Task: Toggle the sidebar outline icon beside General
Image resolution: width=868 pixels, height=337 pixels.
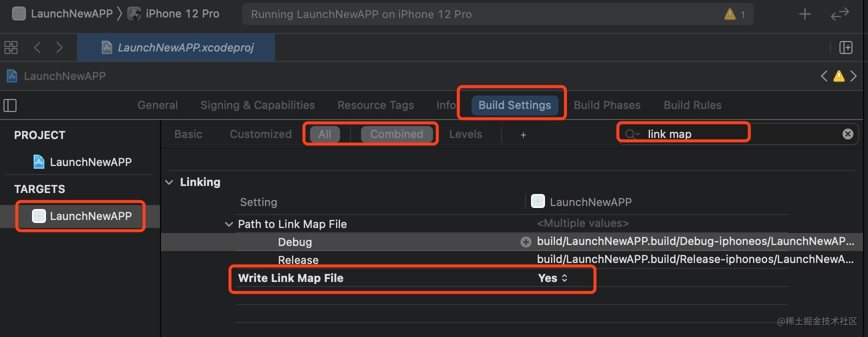Action: click(10, 105)
